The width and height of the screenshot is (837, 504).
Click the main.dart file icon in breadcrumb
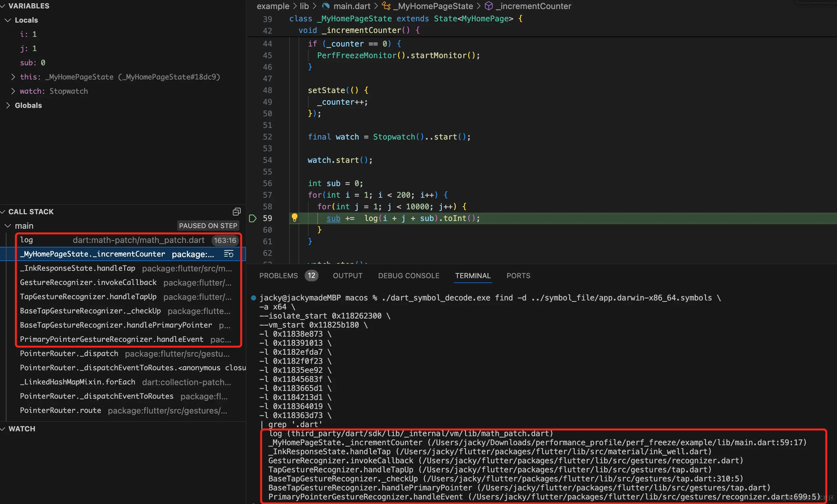pyautogui.click(x=326, y=6)
